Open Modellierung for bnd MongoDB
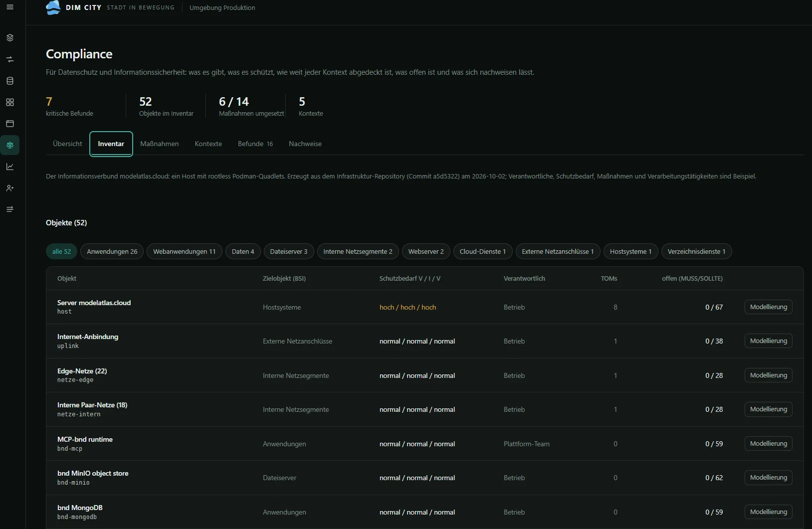Screen dimensions: 812x529 [769, 512]
